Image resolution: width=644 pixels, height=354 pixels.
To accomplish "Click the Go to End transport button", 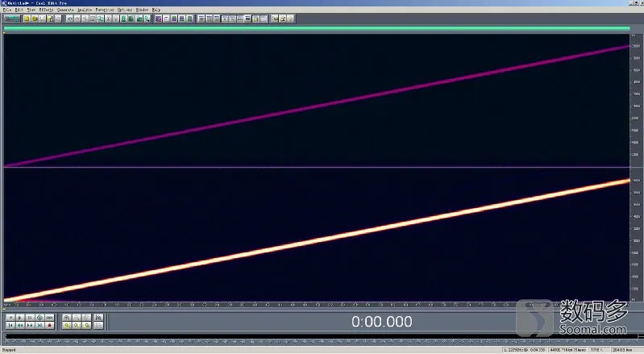I will tap(39, 325).
